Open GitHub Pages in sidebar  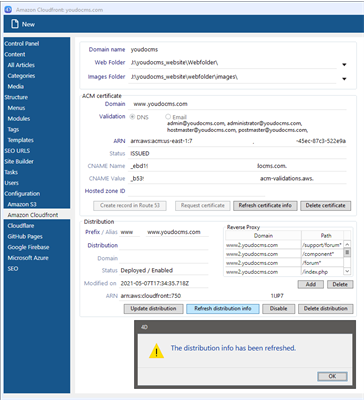(25, 236)
